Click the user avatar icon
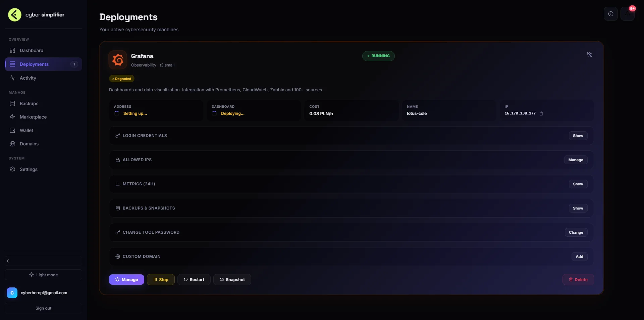The image size is (644, 320). tap(12, 293)
